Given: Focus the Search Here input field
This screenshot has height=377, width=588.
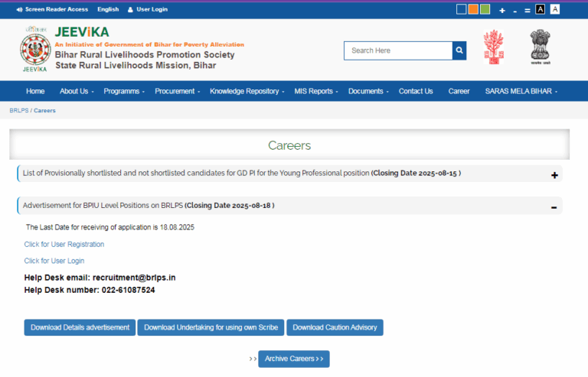Looking at the screenshot, I should pos(397,50).
